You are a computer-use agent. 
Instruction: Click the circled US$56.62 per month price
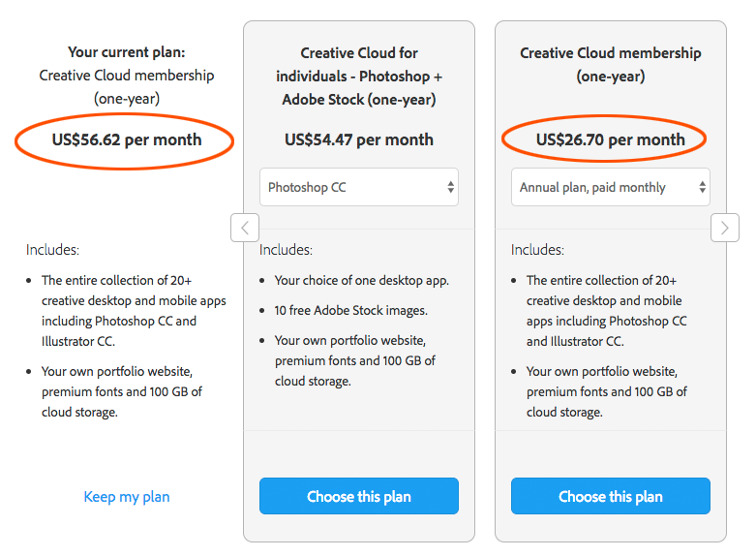point(127,139)
